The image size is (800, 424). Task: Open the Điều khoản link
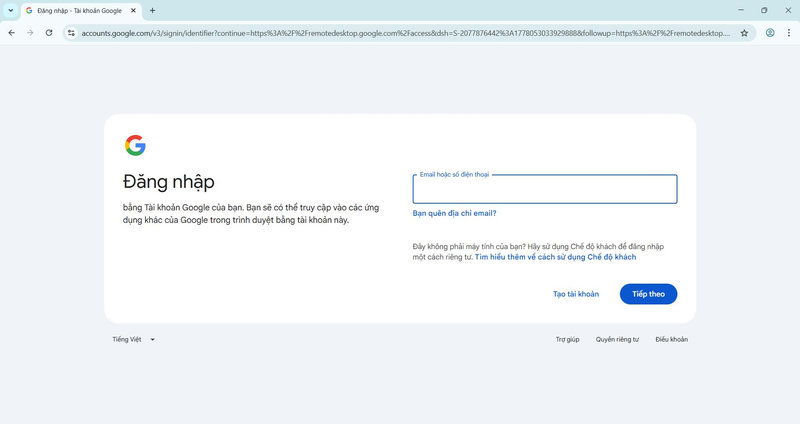tap(671, 339)
